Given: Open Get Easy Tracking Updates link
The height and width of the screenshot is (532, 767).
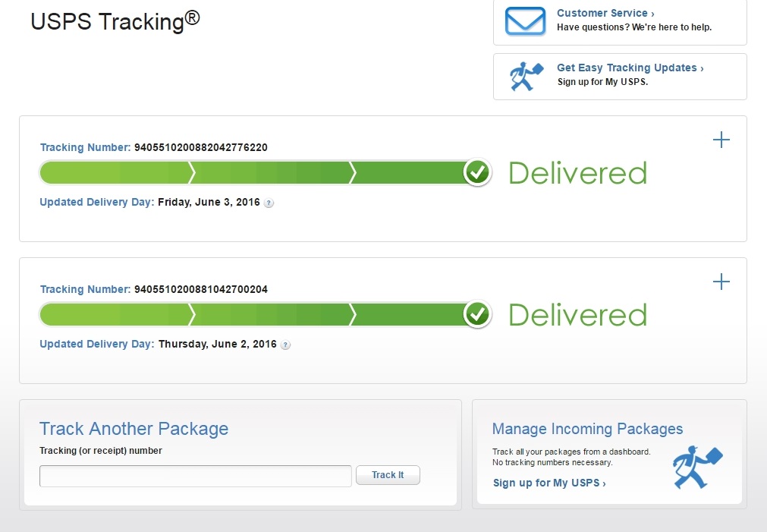Looking at the screenshot, I should (630, 68).
